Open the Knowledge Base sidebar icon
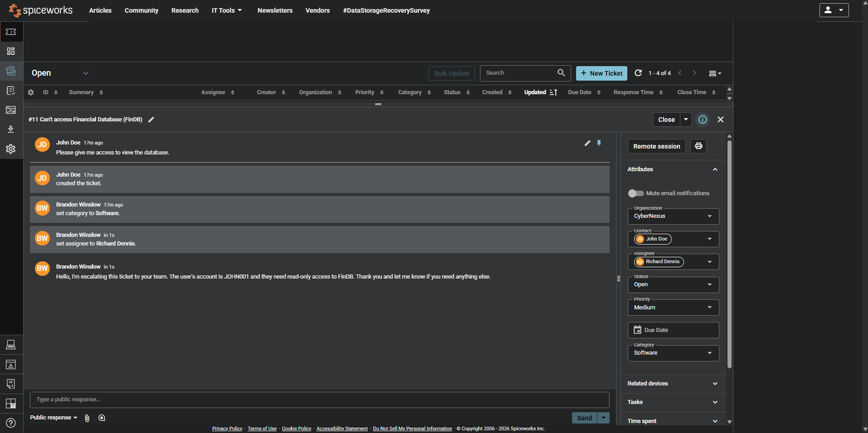This screenshot has height=433, width=868. point(11,90)
